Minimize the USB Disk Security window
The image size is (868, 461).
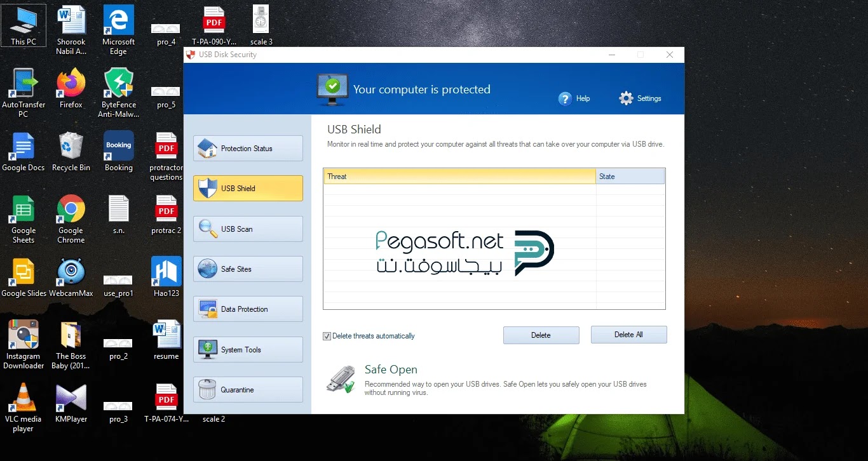(611, 55)
